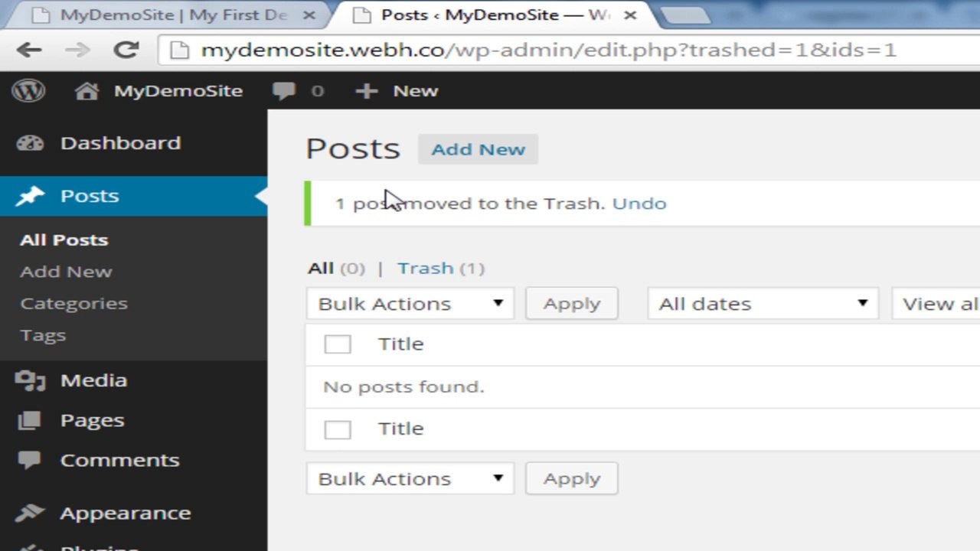Click the Pages icon in sidebar
The image size is (980, 551).
30,420
